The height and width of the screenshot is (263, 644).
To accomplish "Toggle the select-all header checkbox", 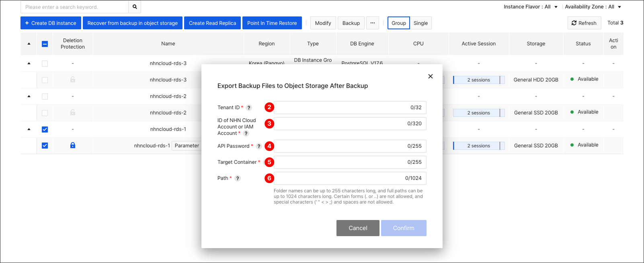I will [45, 44].
